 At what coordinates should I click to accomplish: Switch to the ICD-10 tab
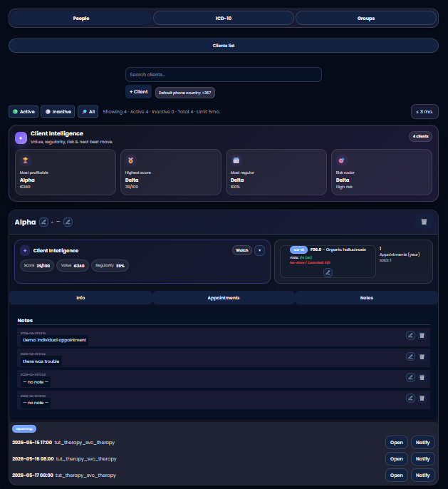point(224,19)
